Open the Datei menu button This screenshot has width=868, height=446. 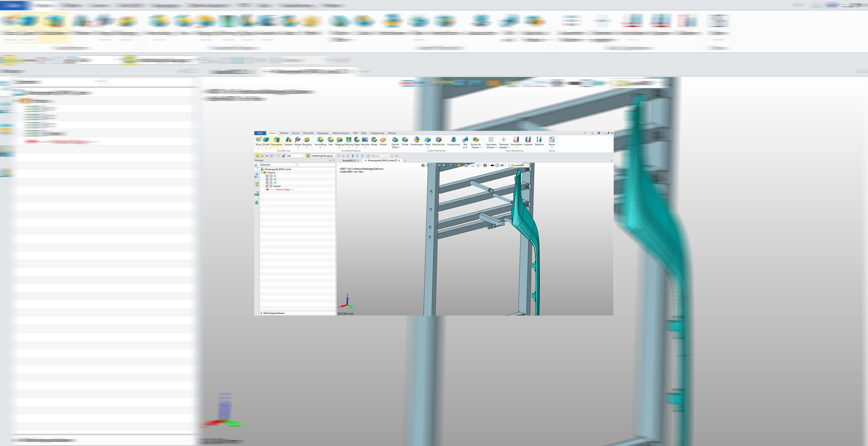click(260, 133)
